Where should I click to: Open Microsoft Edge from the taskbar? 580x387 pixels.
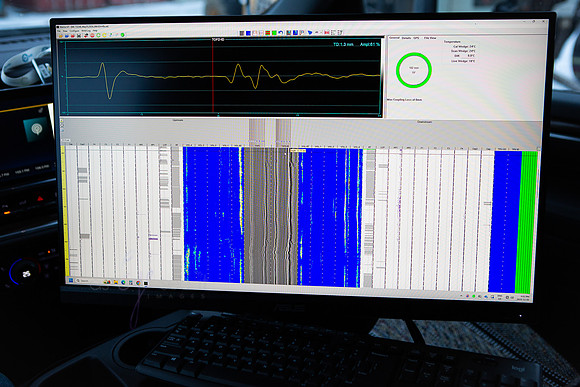123,282
